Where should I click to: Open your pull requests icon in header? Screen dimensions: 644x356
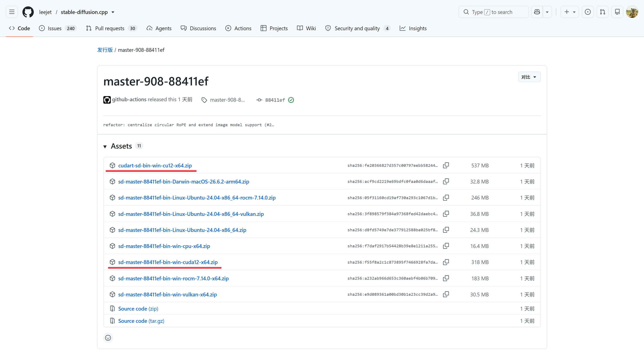(603, 12)
